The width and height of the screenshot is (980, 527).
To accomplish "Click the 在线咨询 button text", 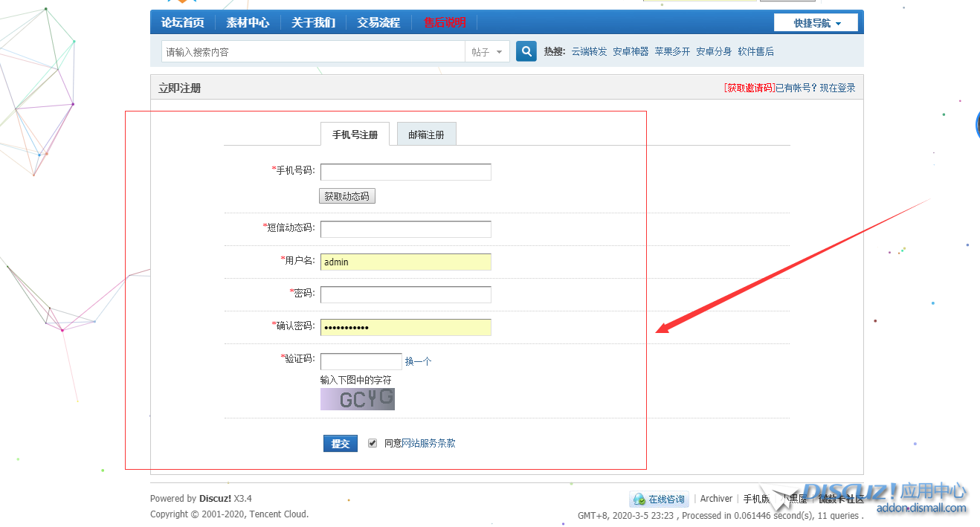I will [x=666, y=499].
